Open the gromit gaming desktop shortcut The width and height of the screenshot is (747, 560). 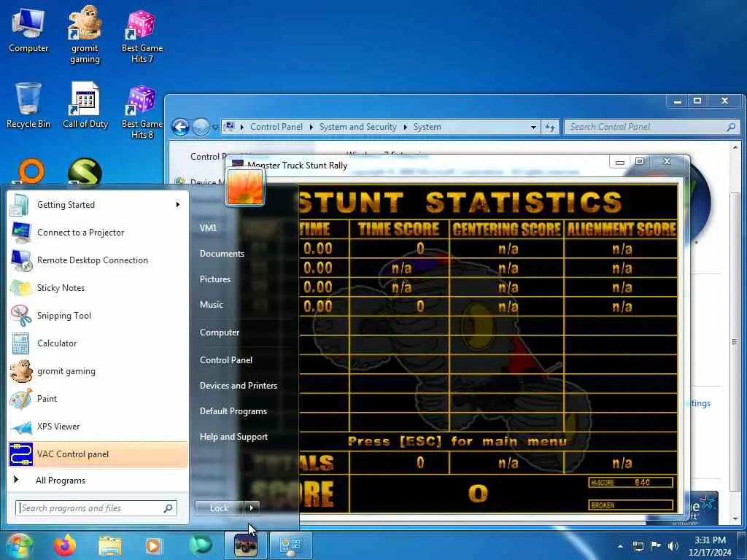pos(85,34)
